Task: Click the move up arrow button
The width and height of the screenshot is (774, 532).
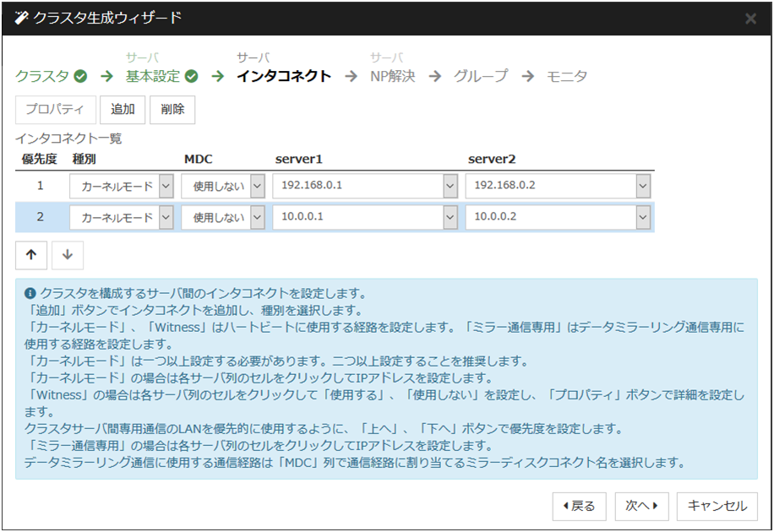Action: click(30, 255)
